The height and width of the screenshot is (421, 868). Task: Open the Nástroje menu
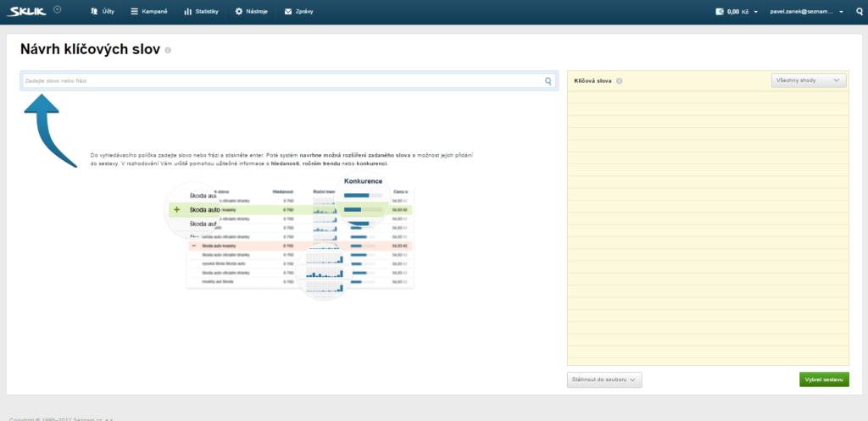click(x=251, y=13)
